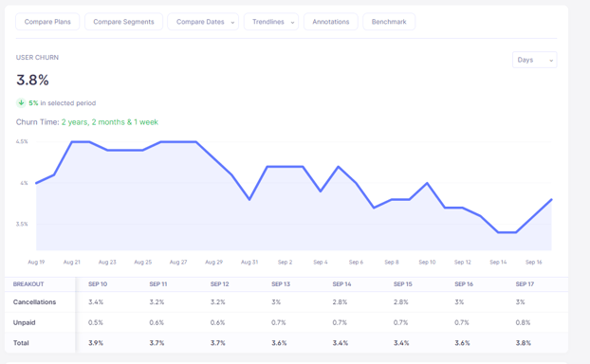Click the SEP 17 column header
The image size is (590, 364).
tap(525, 284)
